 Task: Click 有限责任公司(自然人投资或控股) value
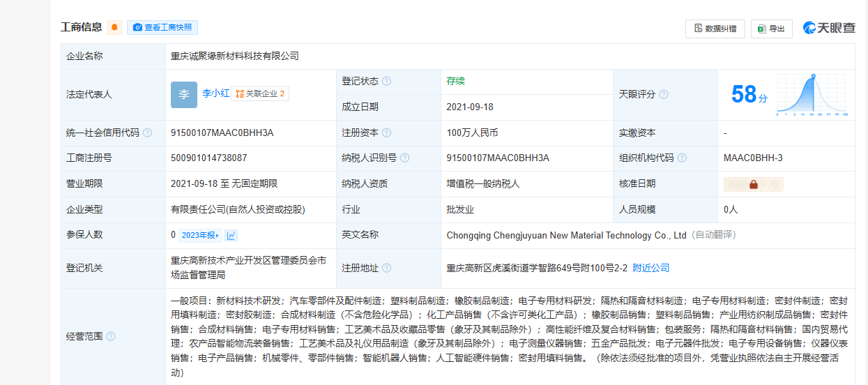(x=238, y=209)
